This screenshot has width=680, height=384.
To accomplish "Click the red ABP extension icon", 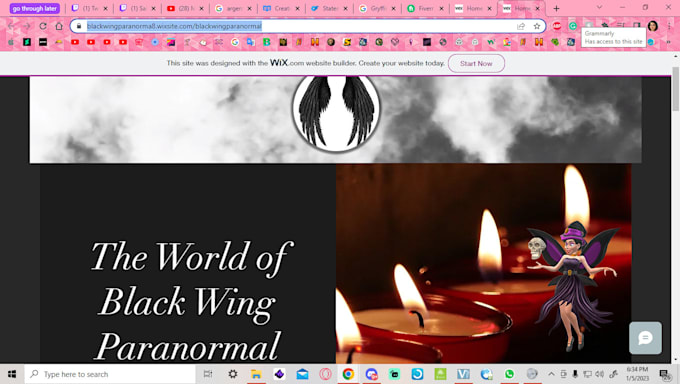I will [557, 26].
